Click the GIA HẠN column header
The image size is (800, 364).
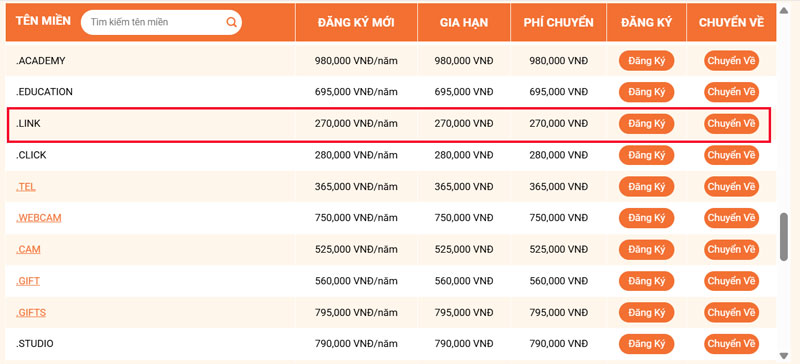click(464, 22)
